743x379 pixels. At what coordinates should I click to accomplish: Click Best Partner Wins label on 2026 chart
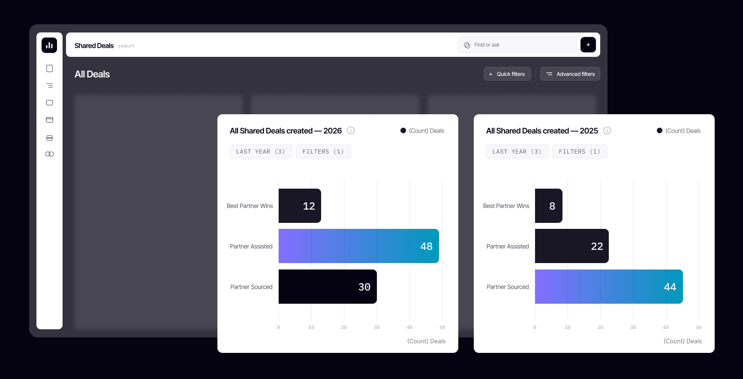tap(250, 206)
